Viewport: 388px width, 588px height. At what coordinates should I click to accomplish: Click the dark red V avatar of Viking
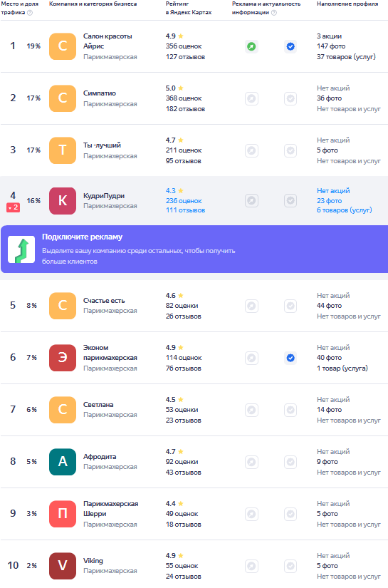point(63,566)
